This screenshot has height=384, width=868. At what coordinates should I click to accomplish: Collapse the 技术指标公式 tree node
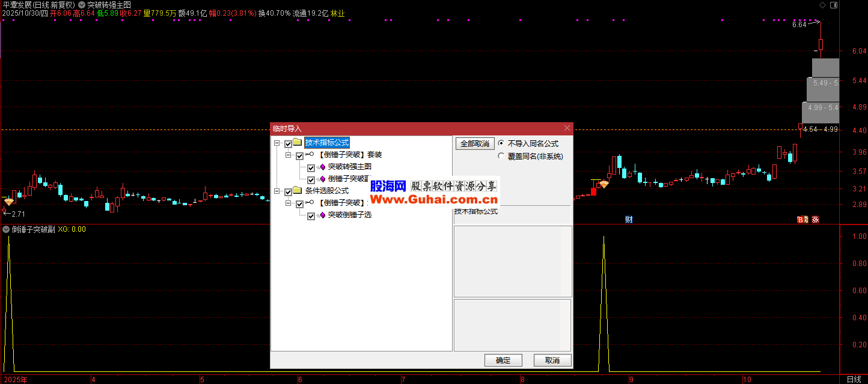277,143
